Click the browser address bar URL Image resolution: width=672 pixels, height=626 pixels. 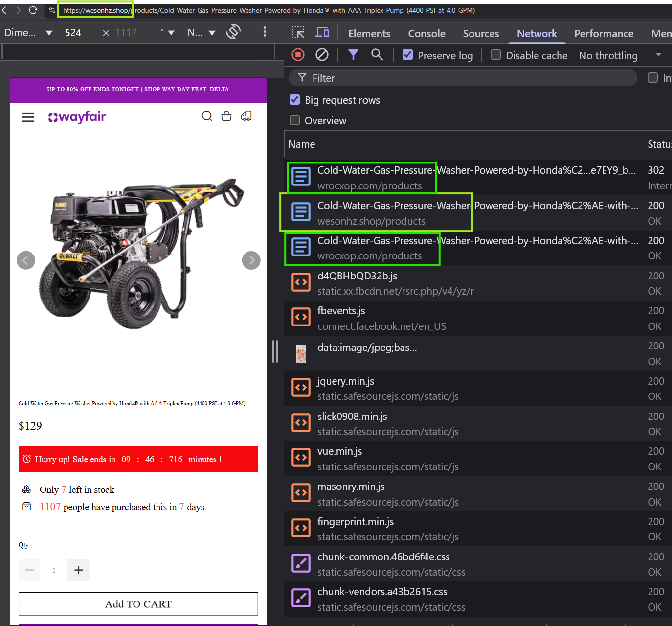[269, 10]
